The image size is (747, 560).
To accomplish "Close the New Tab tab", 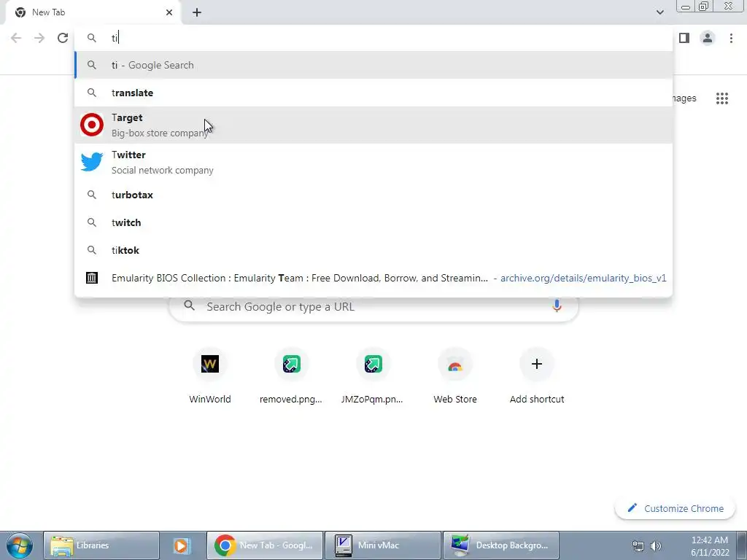I will coord(169,12).
